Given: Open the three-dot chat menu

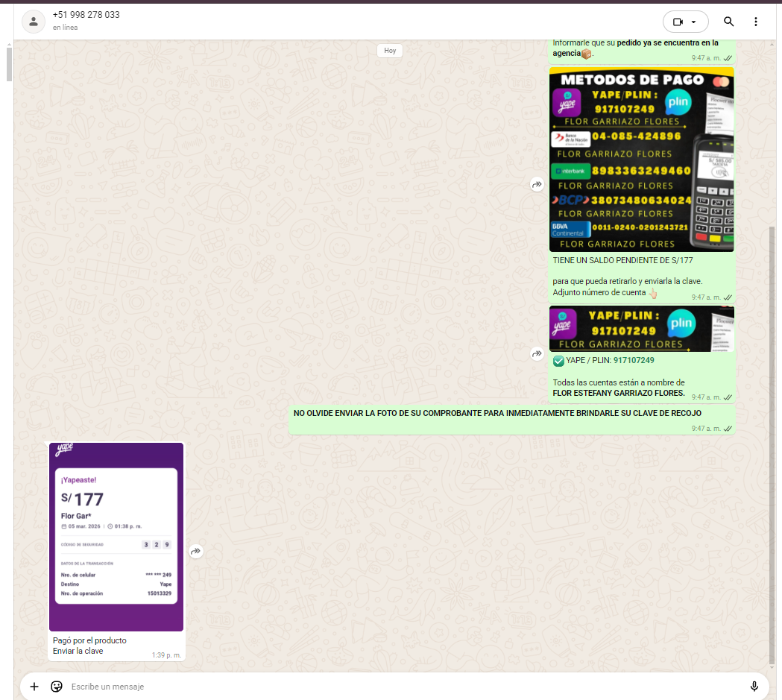Looking at the screenshot, I should (x=756, y=22).
